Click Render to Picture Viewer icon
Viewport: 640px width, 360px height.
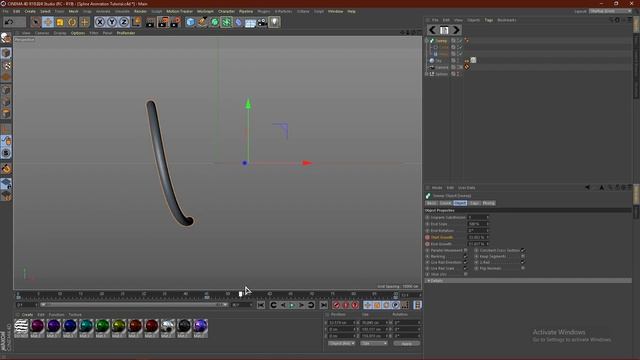[x=163, y=22]
